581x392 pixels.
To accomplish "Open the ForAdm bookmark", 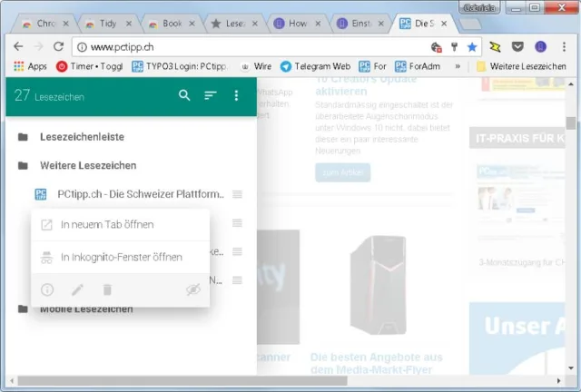I will pos(418,66).
